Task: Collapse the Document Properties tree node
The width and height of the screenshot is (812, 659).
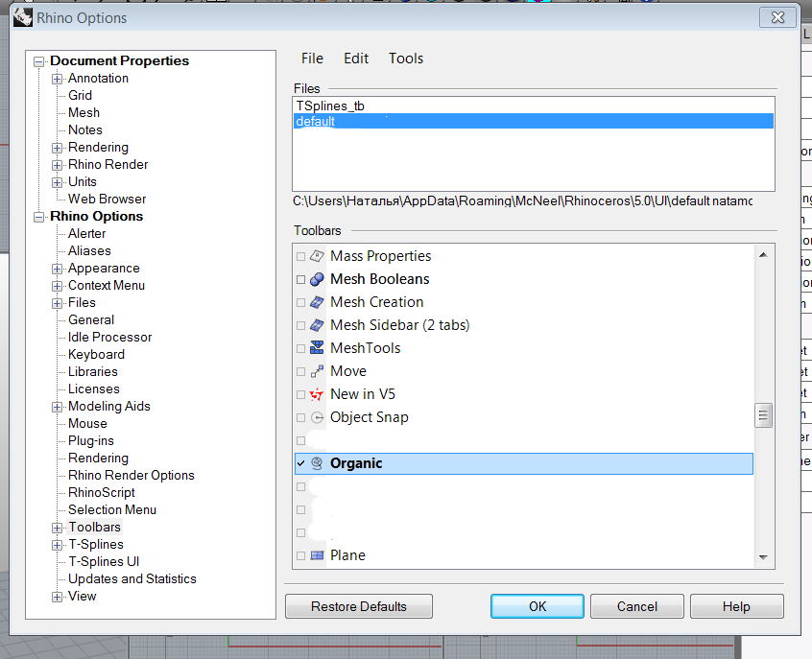Action: point(38,62)
